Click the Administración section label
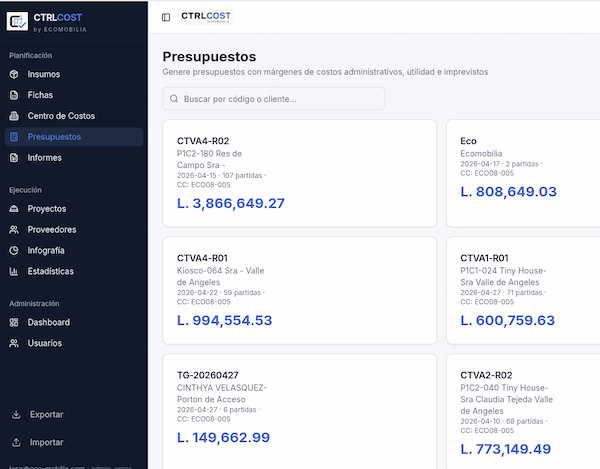 click(34, 304)
